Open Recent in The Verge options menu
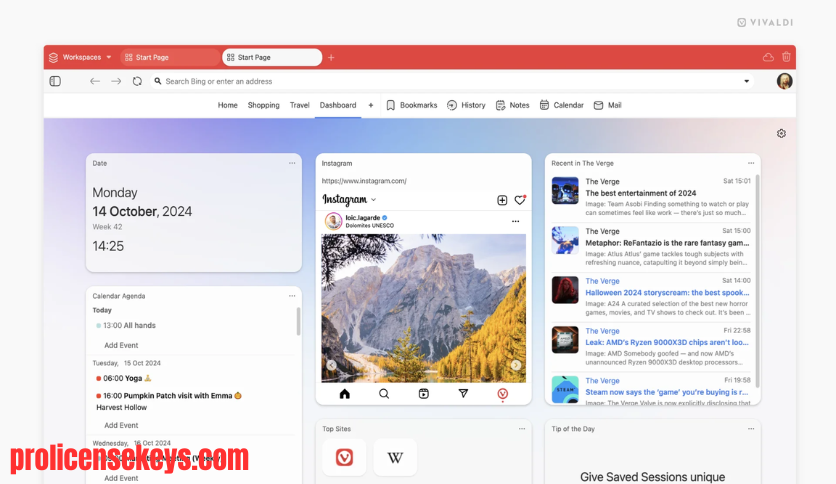This screenshot has width=836, height=484. [x=751, y=163]
